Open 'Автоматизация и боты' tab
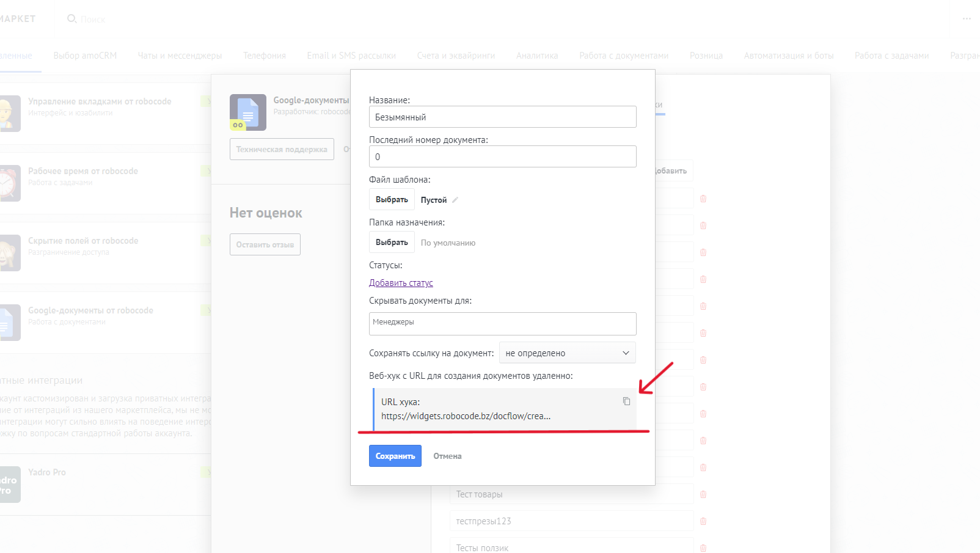The image size is (980, 553). tap(789, 56)
